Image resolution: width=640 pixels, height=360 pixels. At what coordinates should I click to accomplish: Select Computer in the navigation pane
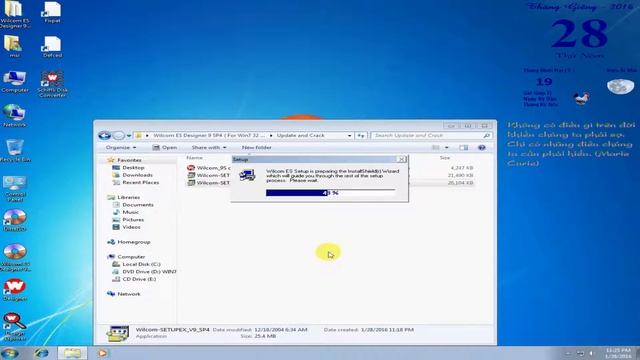(x=131, y=257)
